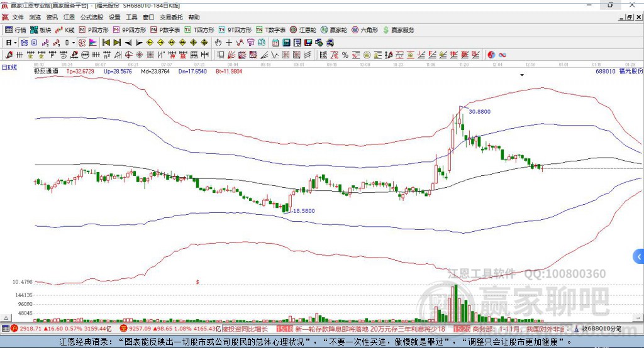Open the 行情 quotes view
The height and width of the screenshot is (348, 644).
[x=15, y=30]
